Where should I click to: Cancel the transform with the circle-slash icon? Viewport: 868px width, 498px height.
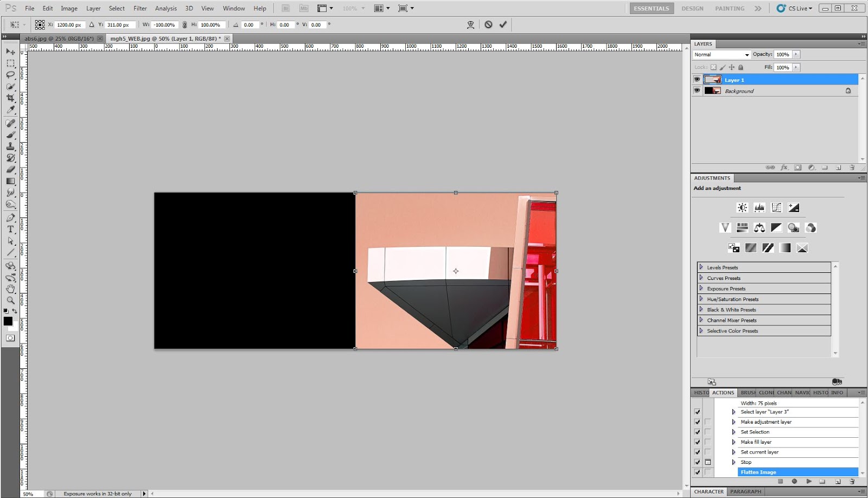[x=488, y=24]
